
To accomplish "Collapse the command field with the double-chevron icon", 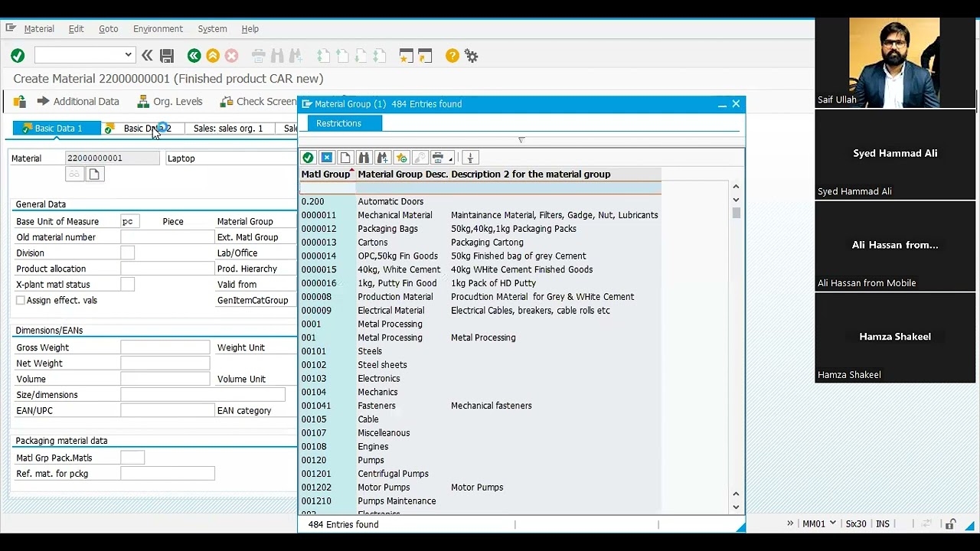I will pyautogui.click(x=147, y=56).
